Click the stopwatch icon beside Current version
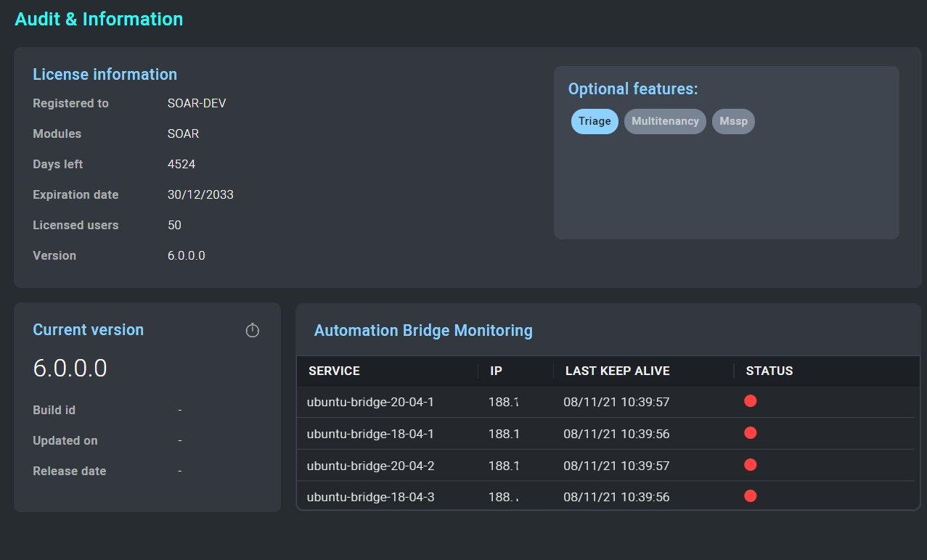The image size is (927, 560). (252, 331)
